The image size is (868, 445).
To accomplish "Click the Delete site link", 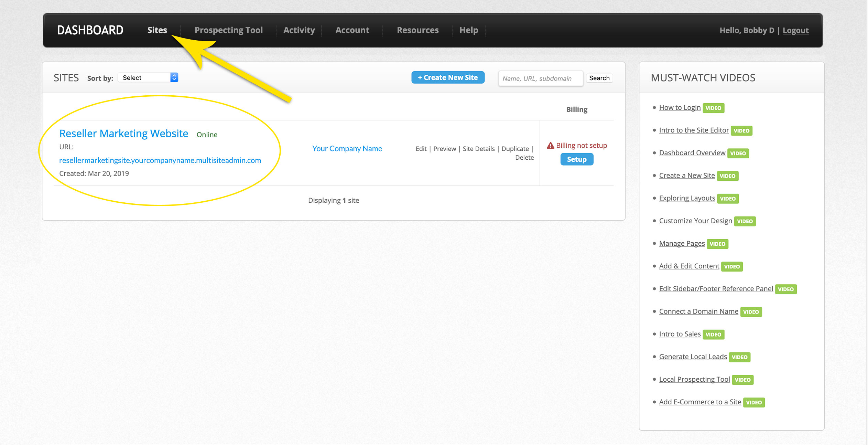I will coord(524,158).
